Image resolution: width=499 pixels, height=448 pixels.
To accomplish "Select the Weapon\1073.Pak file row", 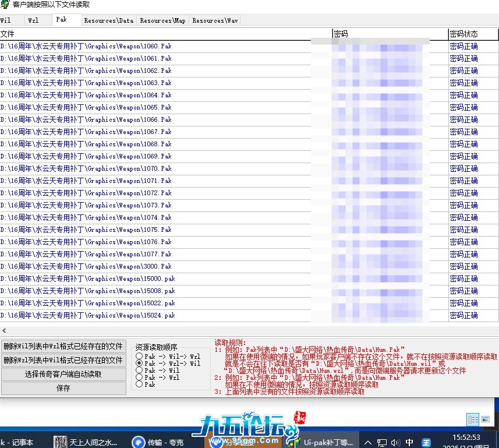I will pyautogui.click(x=249, y=205).
